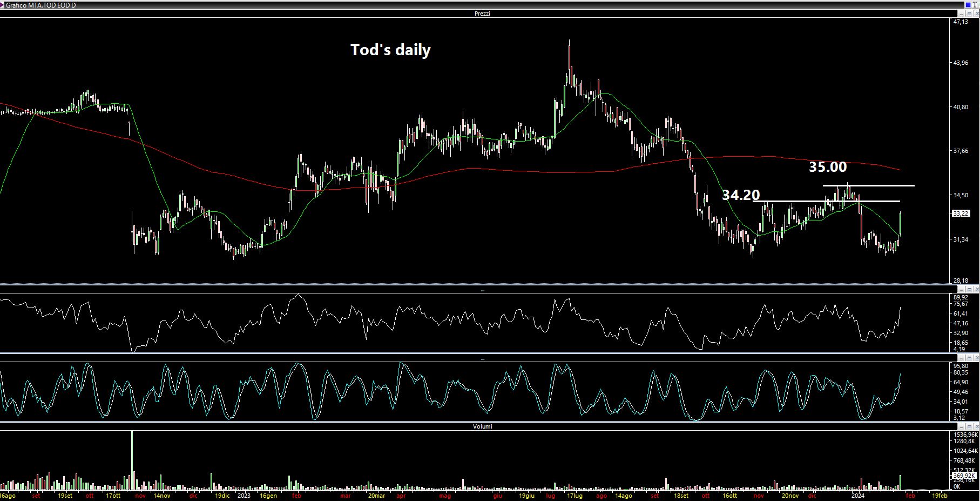Minimize the Volumi panel

pos(961,426)
